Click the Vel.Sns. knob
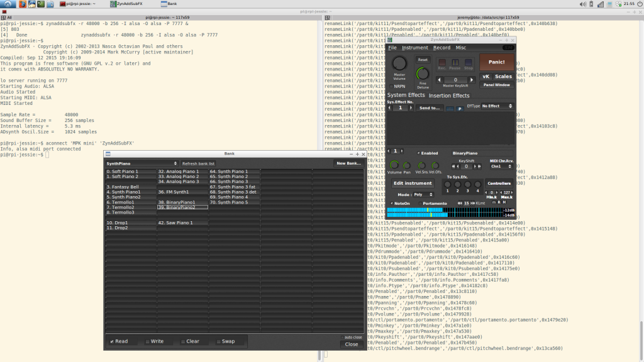Screen dimensions: 644x362 (421, 165)
